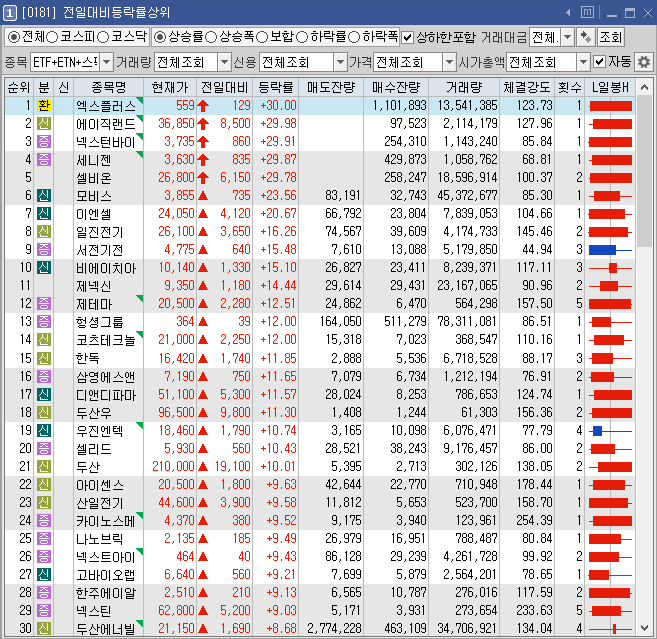Click the 증 badge on 넥스턴바이 row
The height and width of the screenshot is (639, 657).
[x=44, y=142]
